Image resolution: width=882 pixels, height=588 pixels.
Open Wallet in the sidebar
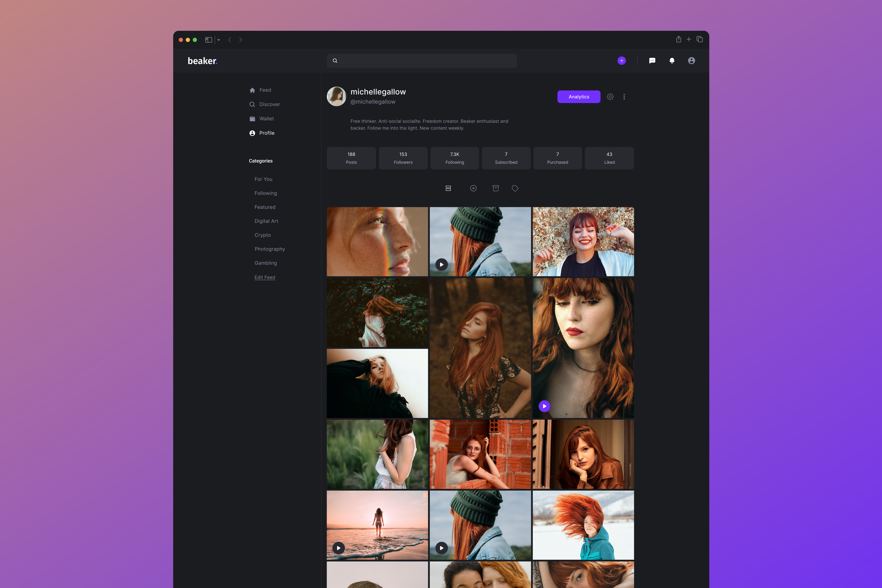click(x=266, y=119)
